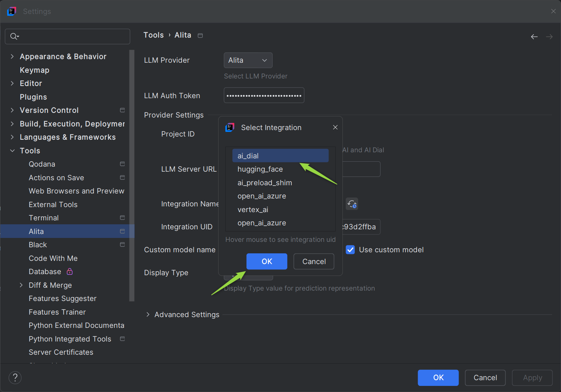Open Code With Me settings
Screen dimensions: 561x392
click(x=53, y=258)
